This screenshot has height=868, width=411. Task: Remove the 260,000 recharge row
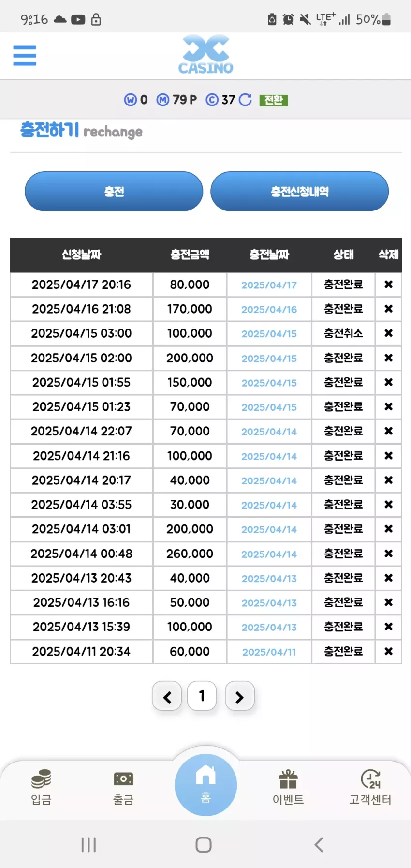tap(388, 554)
